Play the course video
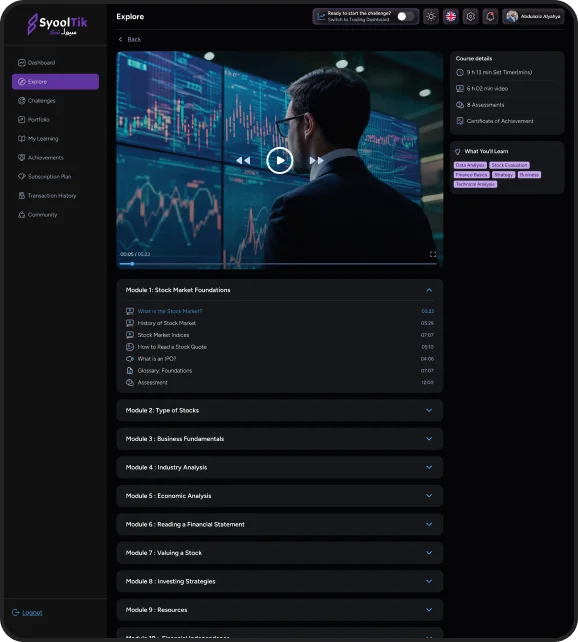 click(280, 160)
